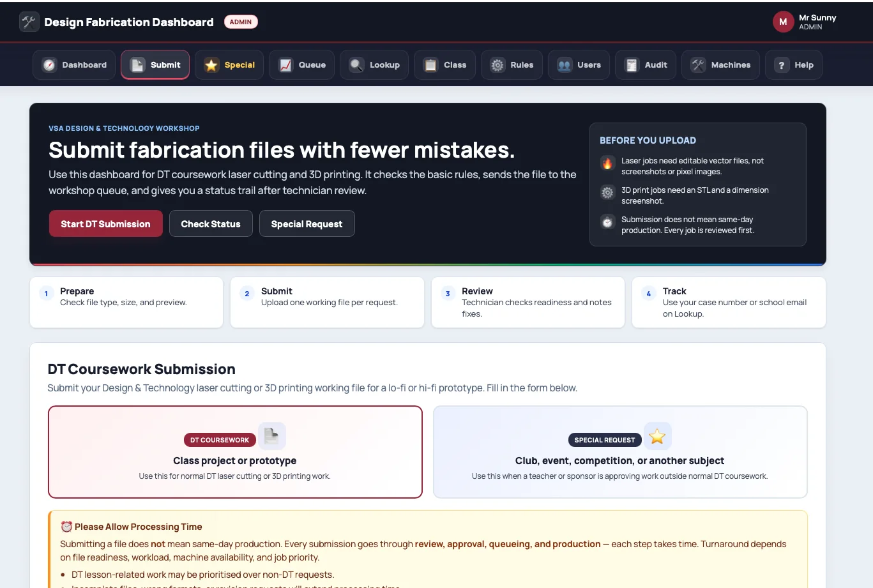873x588 pixels.
Task: Open the Dashboard tab
Action: point(74,65)
